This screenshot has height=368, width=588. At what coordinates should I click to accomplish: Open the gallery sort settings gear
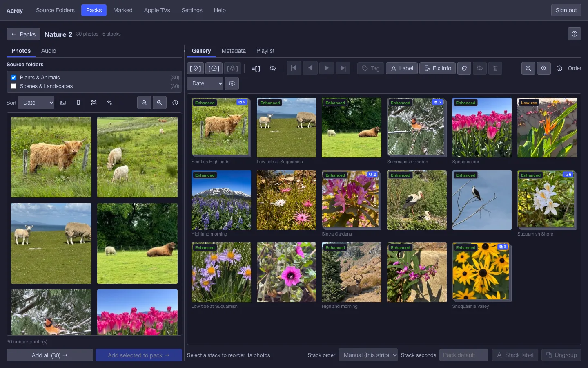pos(232,83)
